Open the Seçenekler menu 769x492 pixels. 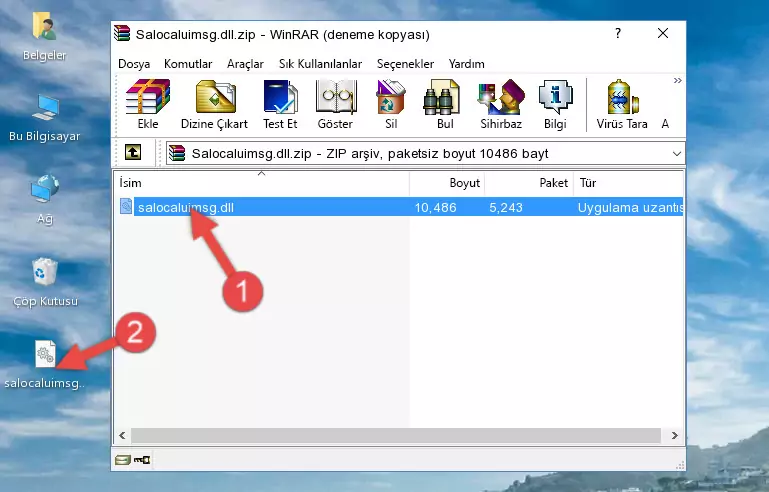(405, 64)
